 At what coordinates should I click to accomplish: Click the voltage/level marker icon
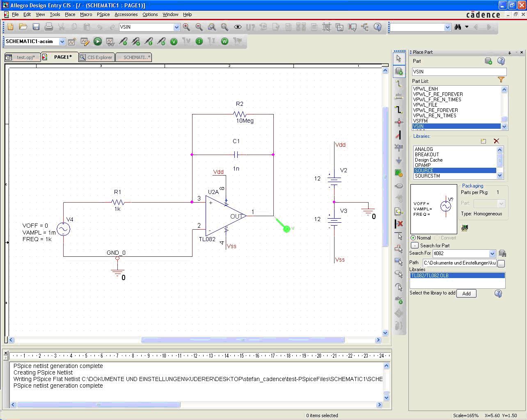coord(123,41)
